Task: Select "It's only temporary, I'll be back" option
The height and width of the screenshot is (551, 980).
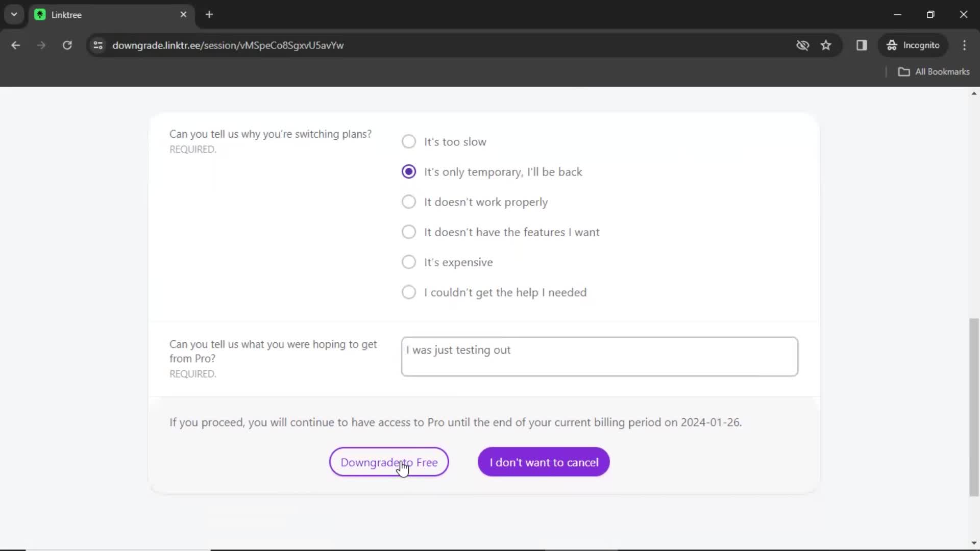Action: [408, 171]
